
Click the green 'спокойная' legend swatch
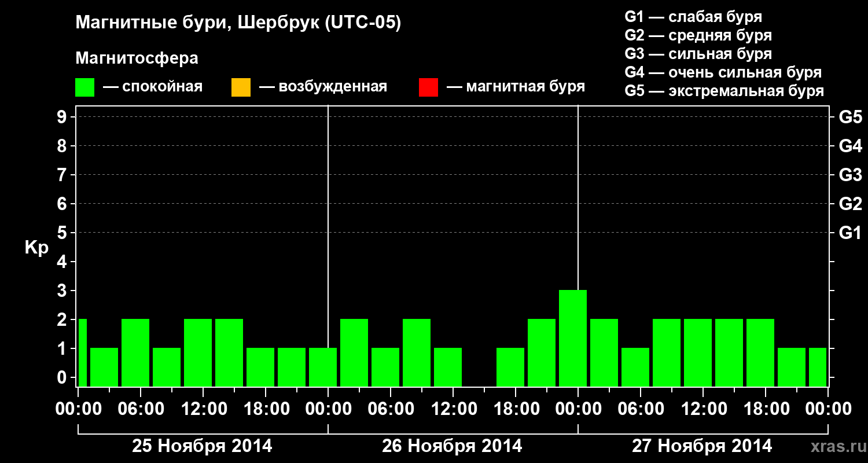coord(85,87)
